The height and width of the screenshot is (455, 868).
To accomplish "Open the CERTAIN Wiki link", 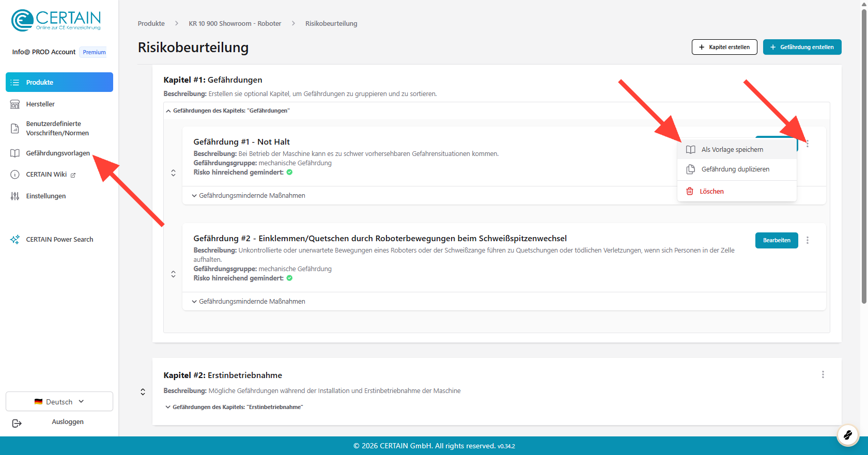I will pyautogui.click(x=47, y=175).
